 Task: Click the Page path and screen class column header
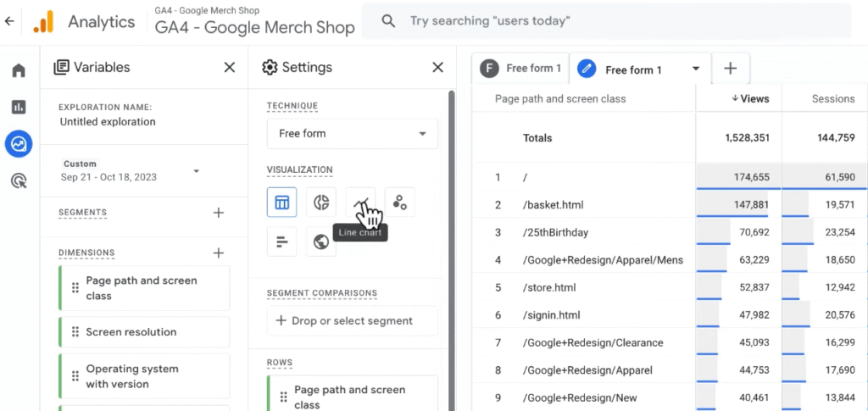560,98
